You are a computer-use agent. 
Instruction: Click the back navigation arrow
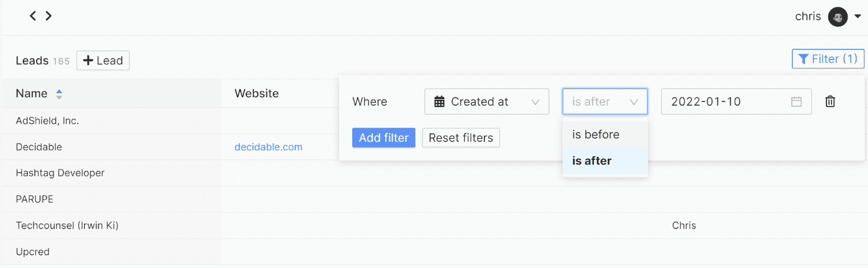point(33,16)
